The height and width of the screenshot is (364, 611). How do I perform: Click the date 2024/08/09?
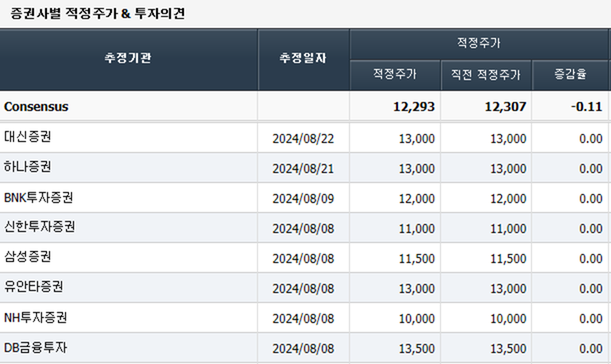(303, 198)
